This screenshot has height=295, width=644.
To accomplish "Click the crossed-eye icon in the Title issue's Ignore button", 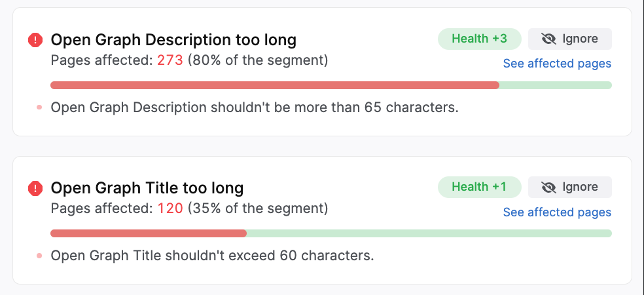I will pos(548,187).
